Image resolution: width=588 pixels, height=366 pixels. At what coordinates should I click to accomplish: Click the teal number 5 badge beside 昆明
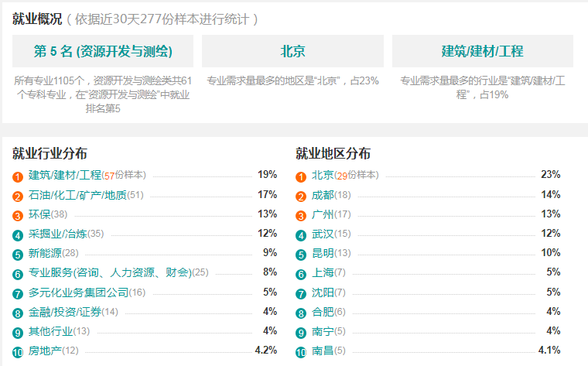coord(301,255)
